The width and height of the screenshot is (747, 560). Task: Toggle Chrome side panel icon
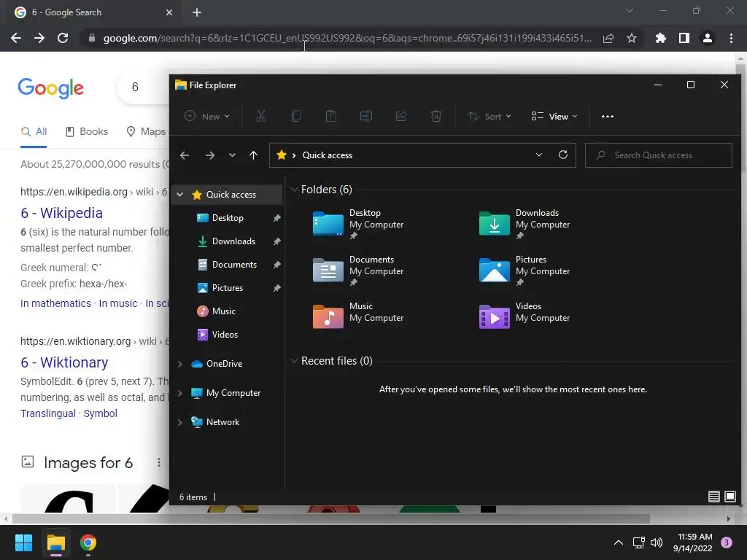[684, 38]
